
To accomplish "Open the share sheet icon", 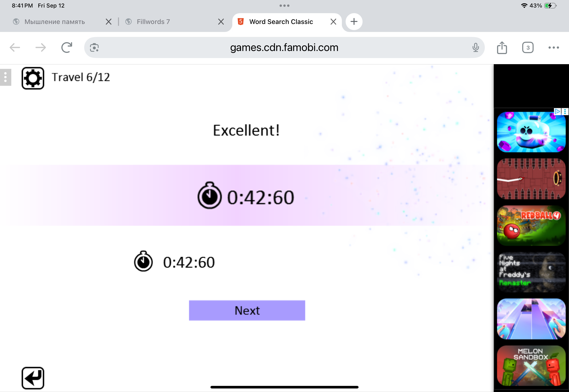I will [x=502, y=47].
